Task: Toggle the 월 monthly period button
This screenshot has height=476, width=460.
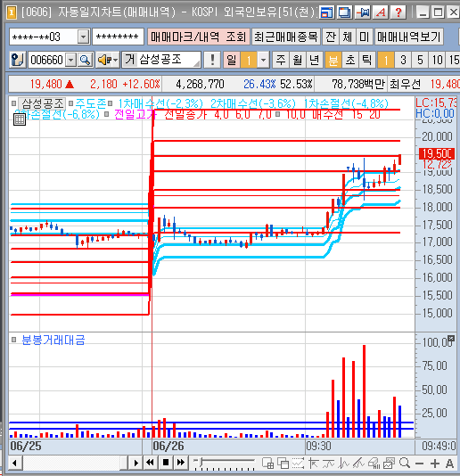Action: pyautogui.click(x=297, y=60)
